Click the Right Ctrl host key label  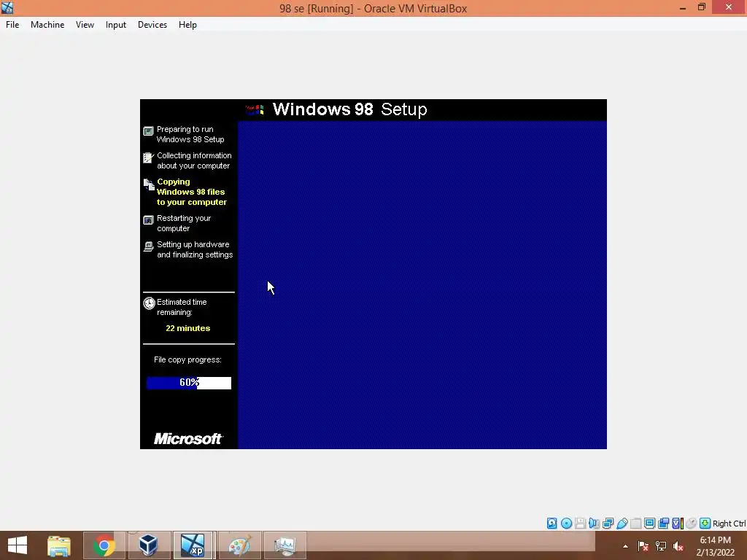729,524
